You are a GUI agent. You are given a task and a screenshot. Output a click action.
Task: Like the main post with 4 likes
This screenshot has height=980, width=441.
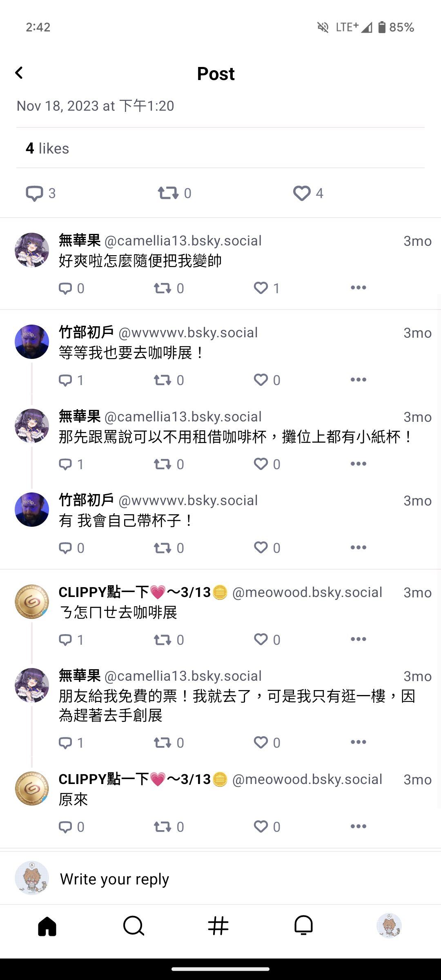tap(302, 193)
